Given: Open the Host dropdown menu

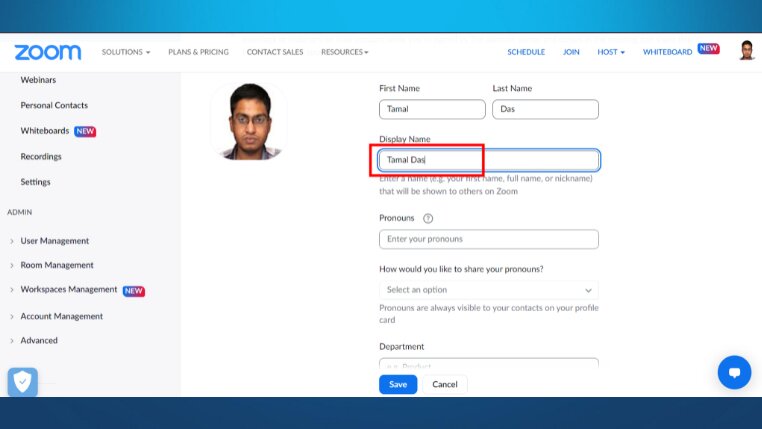Looking at the screenshot, I should 611,52.
